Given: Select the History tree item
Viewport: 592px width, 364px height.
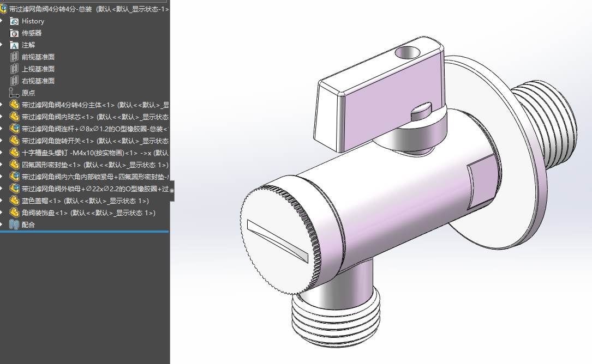Looking at the screenshot, I should point(33,21).
